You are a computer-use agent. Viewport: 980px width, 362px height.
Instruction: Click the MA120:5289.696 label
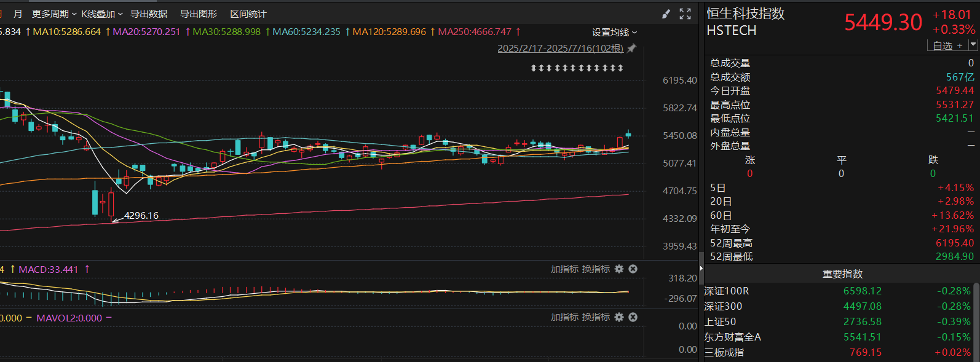click(389, 31)
